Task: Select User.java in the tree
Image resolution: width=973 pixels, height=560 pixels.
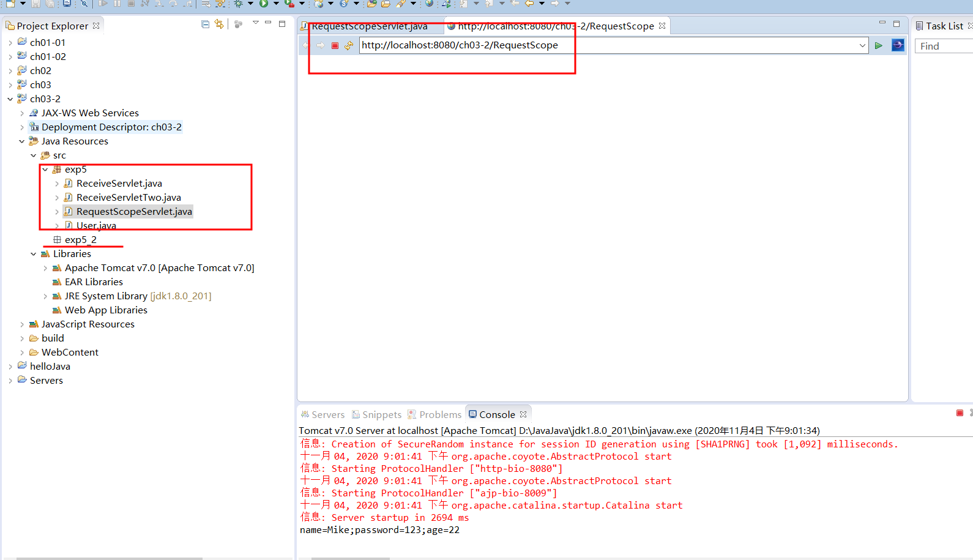Action: pos(96,225)
